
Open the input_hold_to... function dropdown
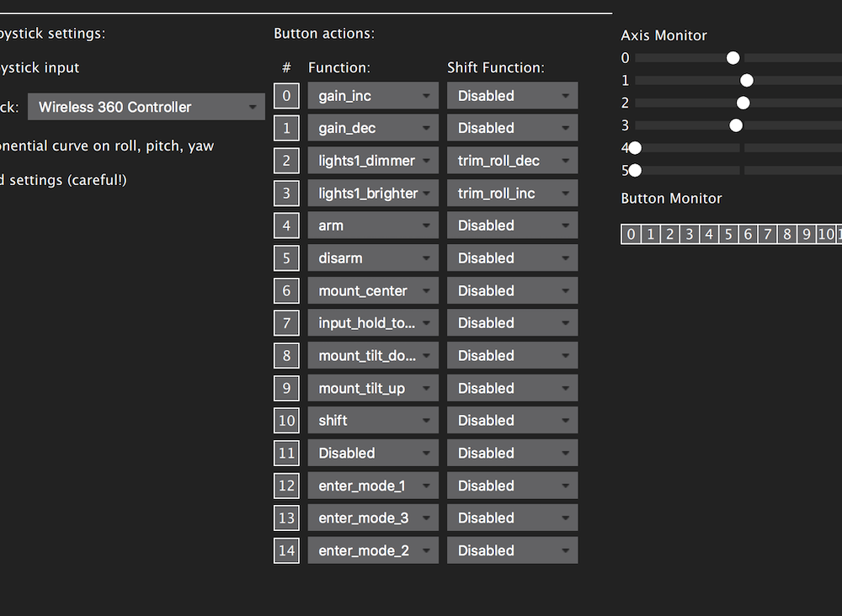373,323
